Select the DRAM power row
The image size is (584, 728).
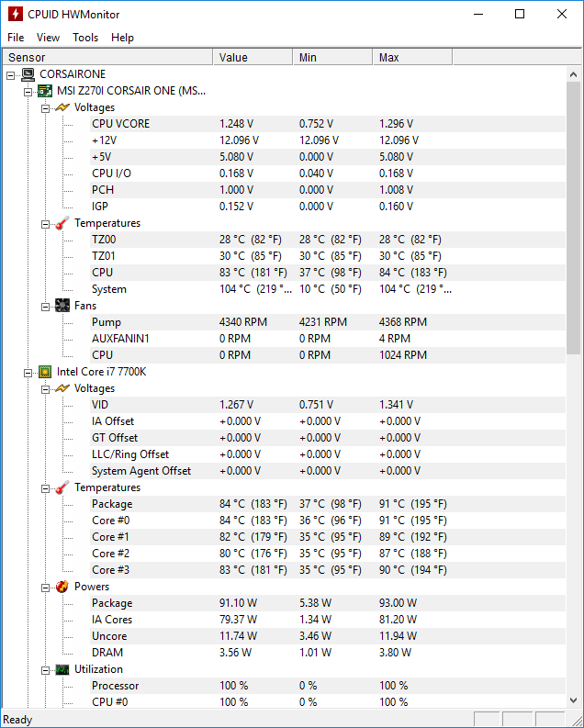[x=328, y=653]
